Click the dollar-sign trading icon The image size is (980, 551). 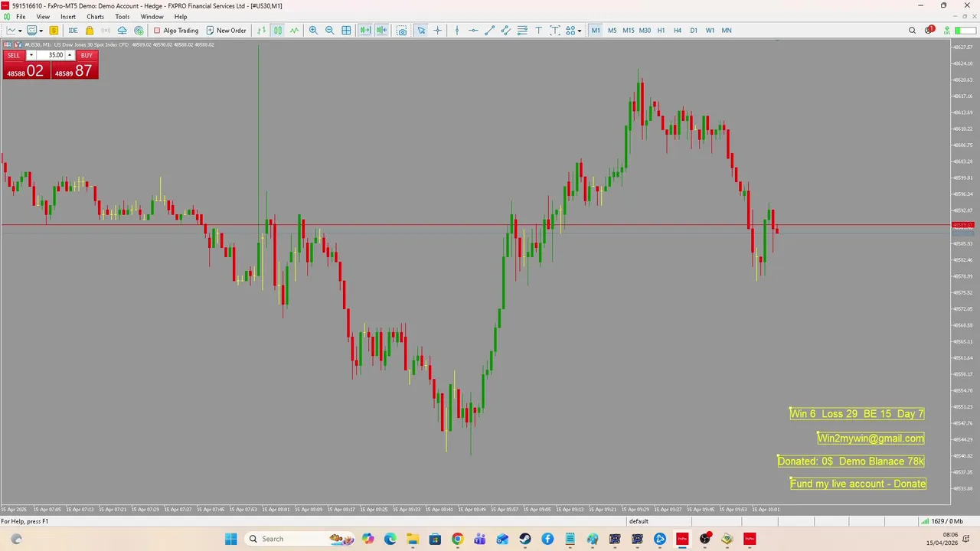point(54,31)
